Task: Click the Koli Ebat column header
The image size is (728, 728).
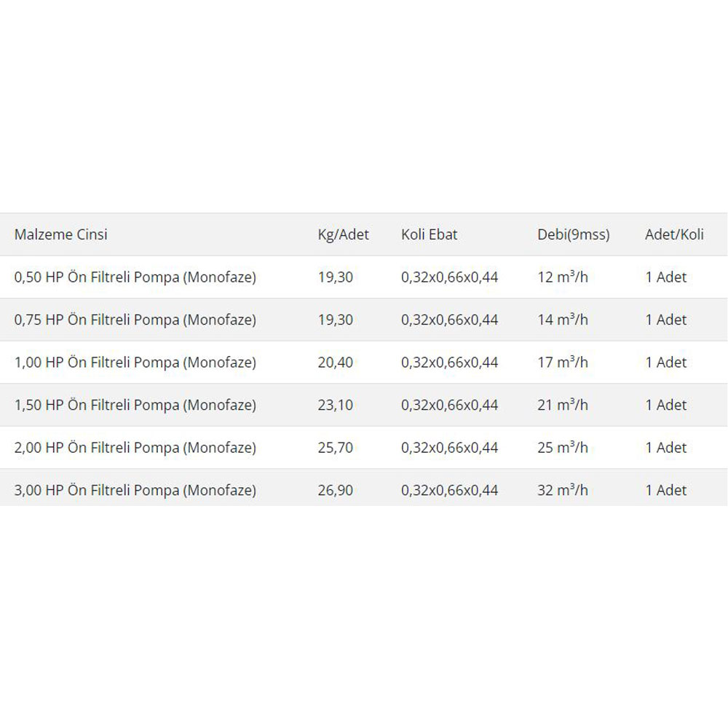Action: point(429,234)
